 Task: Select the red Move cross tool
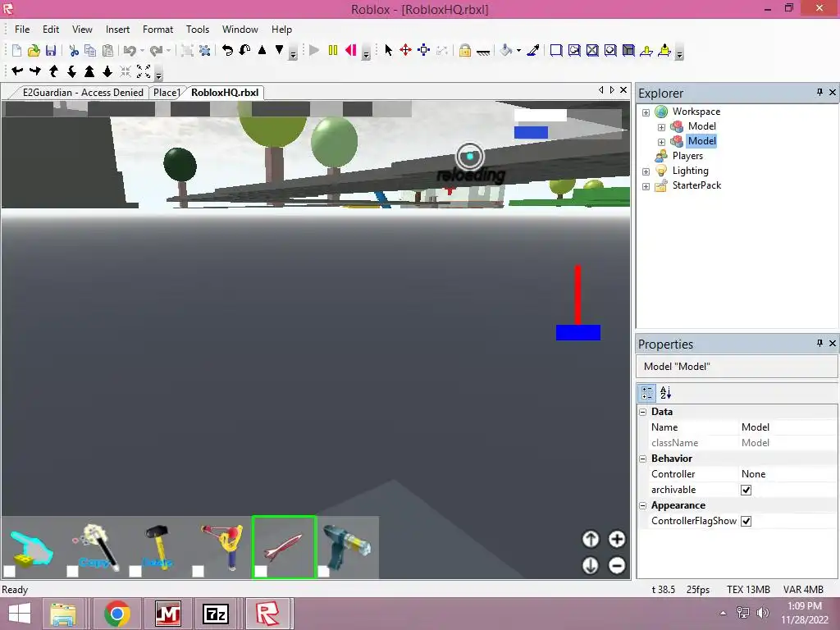(x=405, y=50)
